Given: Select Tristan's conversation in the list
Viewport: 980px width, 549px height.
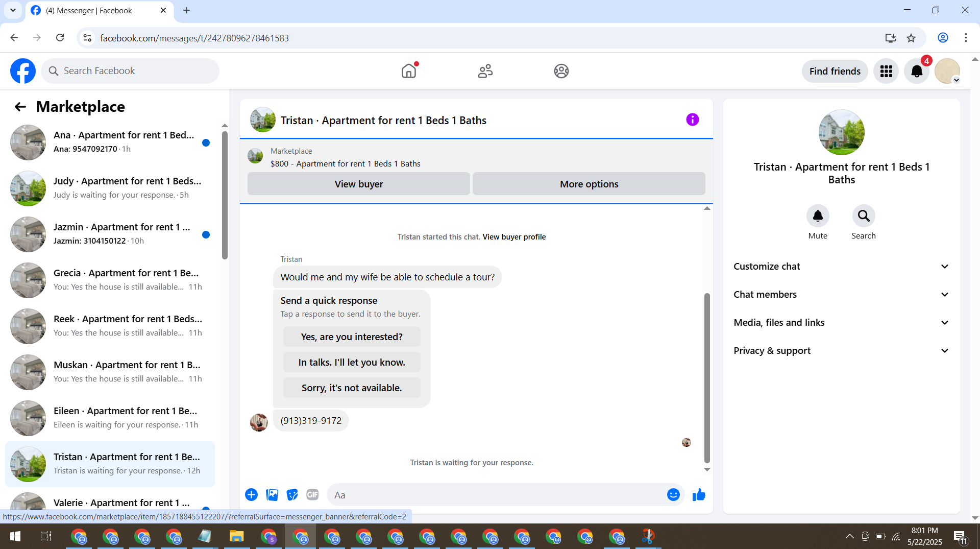Looking at the screenshot, I should [x=110, y=464].
